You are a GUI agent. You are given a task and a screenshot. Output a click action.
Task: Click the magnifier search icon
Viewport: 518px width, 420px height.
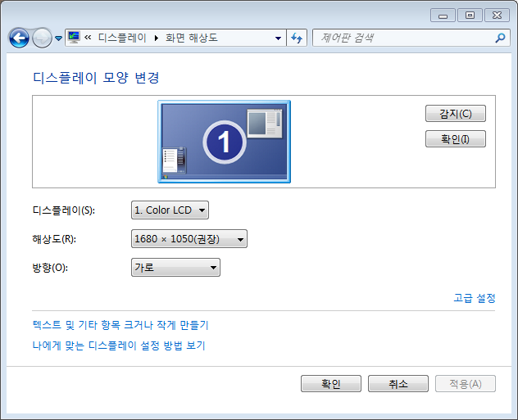click(x=500, y=38)
